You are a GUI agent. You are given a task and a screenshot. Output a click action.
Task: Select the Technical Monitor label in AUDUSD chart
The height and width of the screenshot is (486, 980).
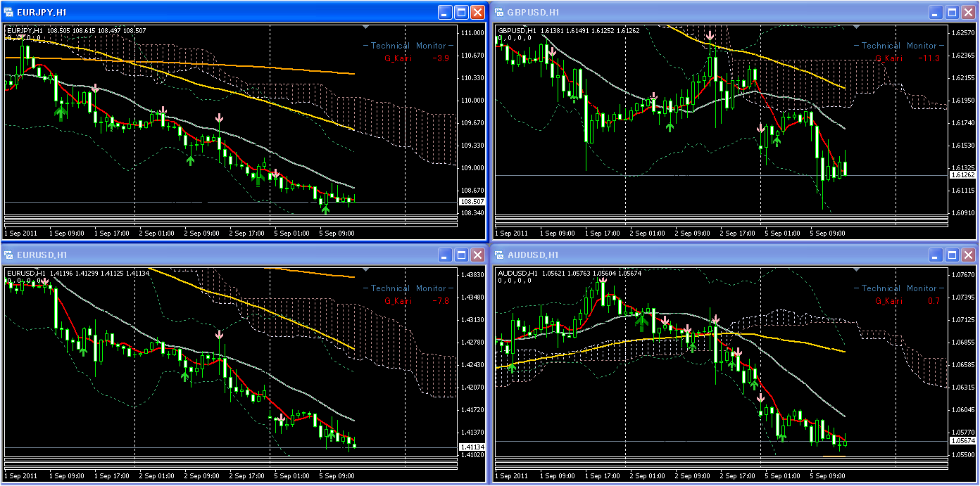900,288
